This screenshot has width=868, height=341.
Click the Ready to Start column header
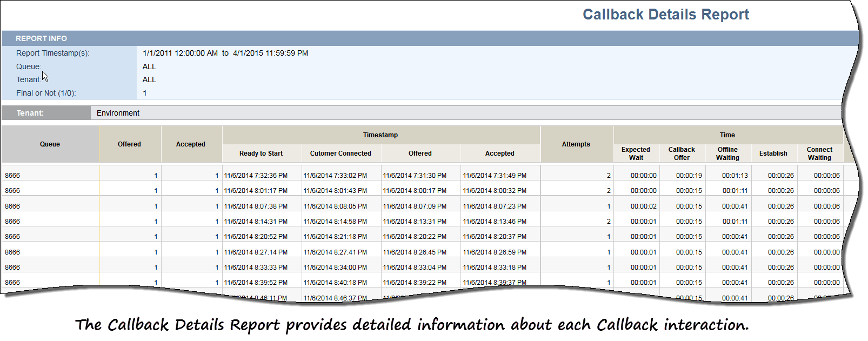click(x=261, y=153)
